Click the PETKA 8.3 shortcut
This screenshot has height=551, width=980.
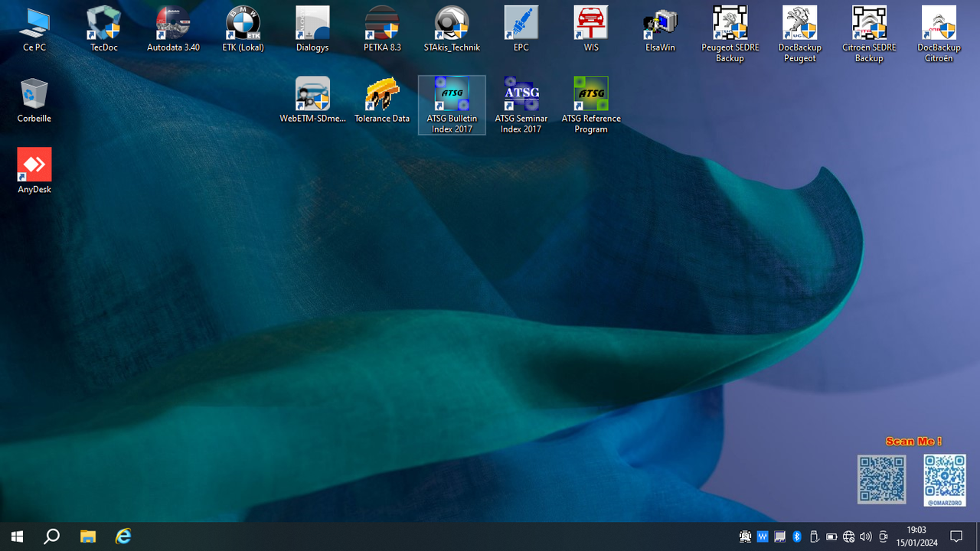pyautogui.click(x=382, y=30)
